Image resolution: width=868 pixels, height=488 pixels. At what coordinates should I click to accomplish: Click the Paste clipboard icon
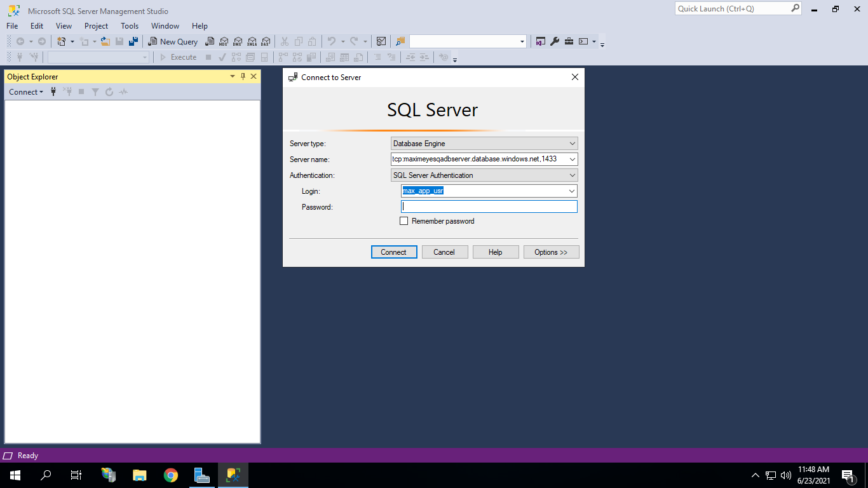point(312,41)
